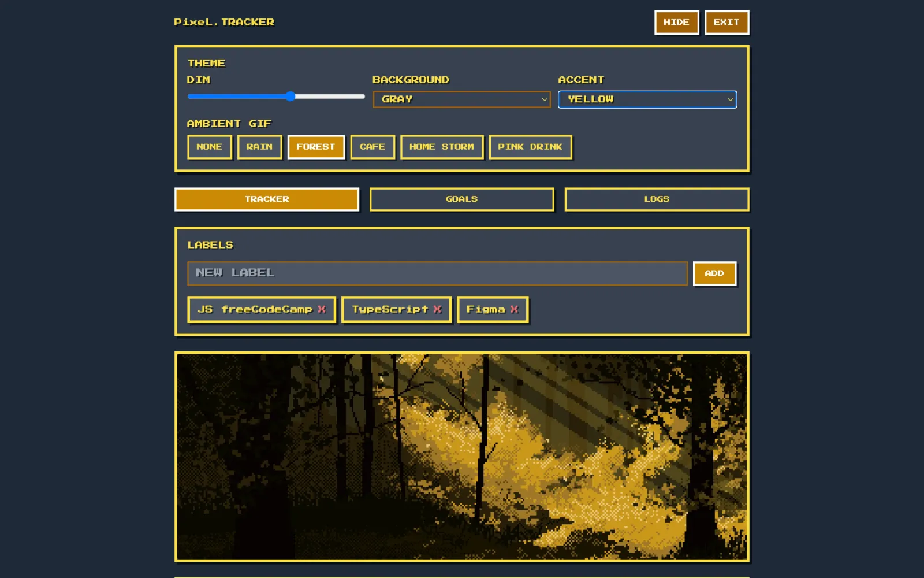
Task: Remove the Figma label via its X
Action: (x=514, y=309)
